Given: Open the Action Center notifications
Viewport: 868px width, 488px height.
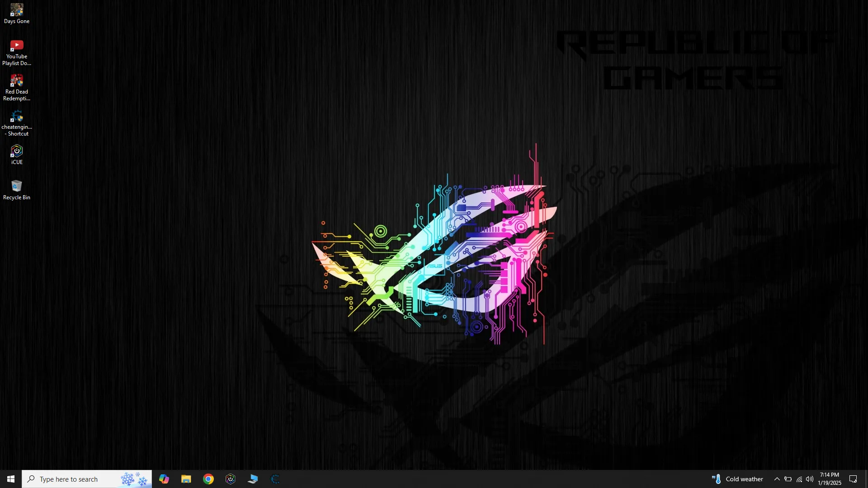Looking at the screenshot, I should (854, 479).
